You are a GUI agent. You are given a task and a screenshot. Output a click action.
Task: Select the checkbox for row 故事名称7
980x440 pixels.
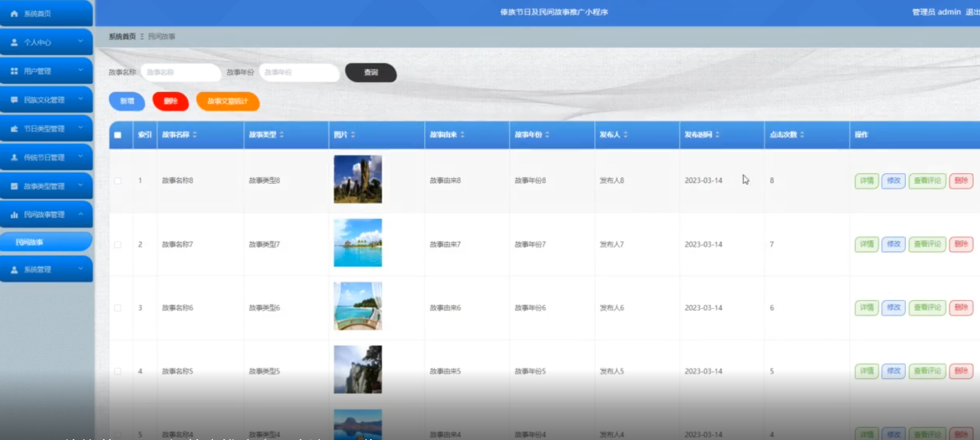pyautogui.click(x=118, y=244)
